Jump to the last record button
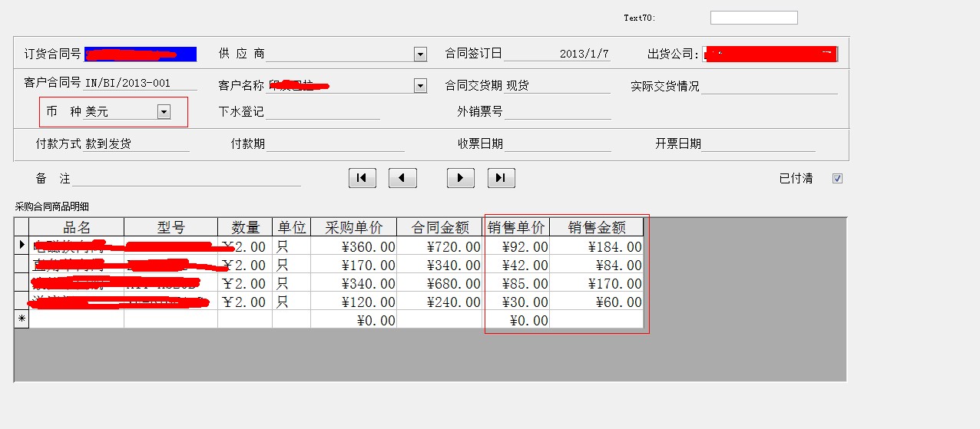 (501, 178)
